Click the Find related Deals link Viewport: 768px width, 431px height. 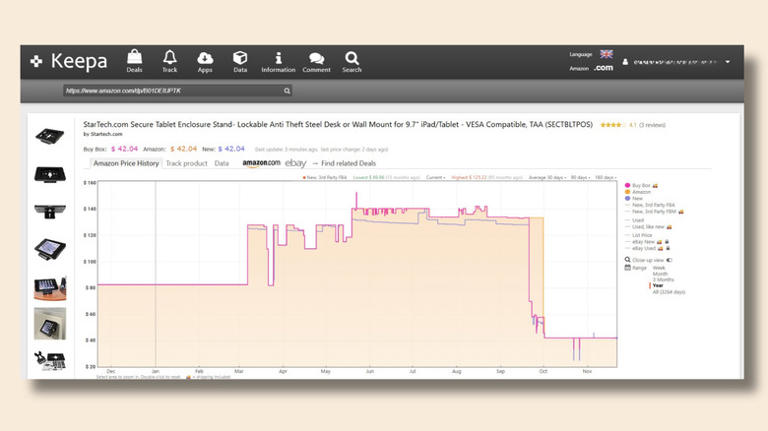(x=348, y=163)
